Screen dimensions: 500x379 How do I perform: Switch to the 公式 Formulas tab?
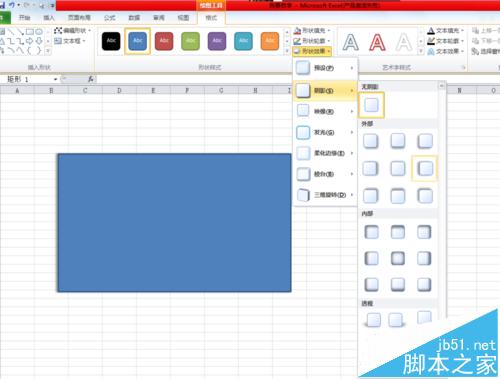[110, 18]
